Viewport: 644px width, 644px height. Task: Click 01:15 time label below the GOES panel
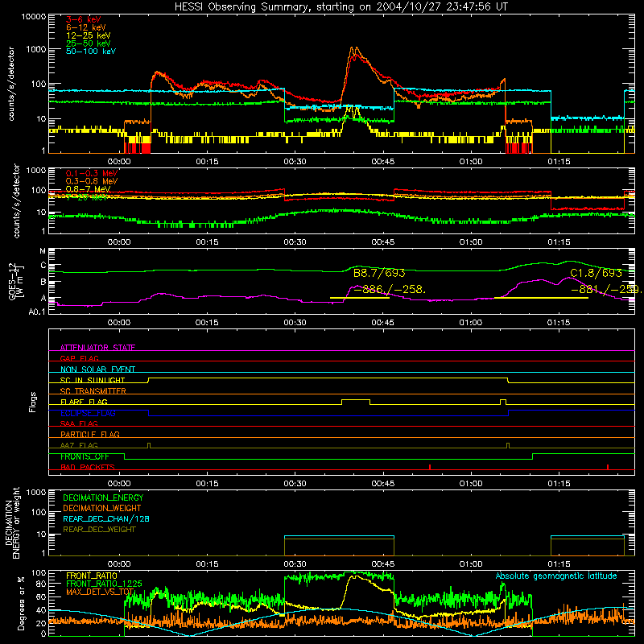coord(559,323)
